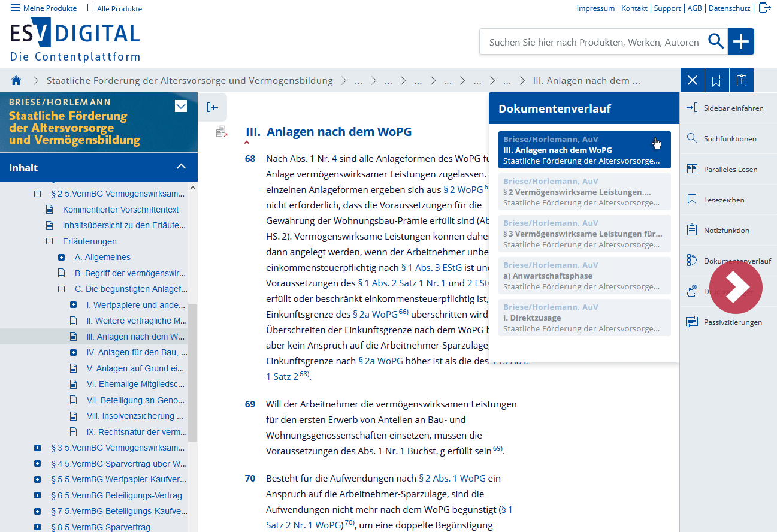
Task: Follow the § 2 Abs. 1 WoPG link in paragraph 70
Action: point(452,478)
